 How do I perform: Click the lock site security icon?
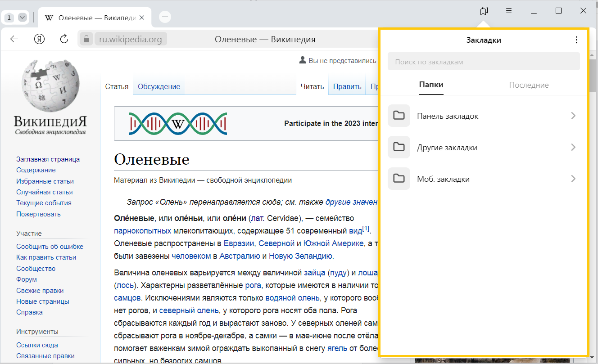[86, 39]
